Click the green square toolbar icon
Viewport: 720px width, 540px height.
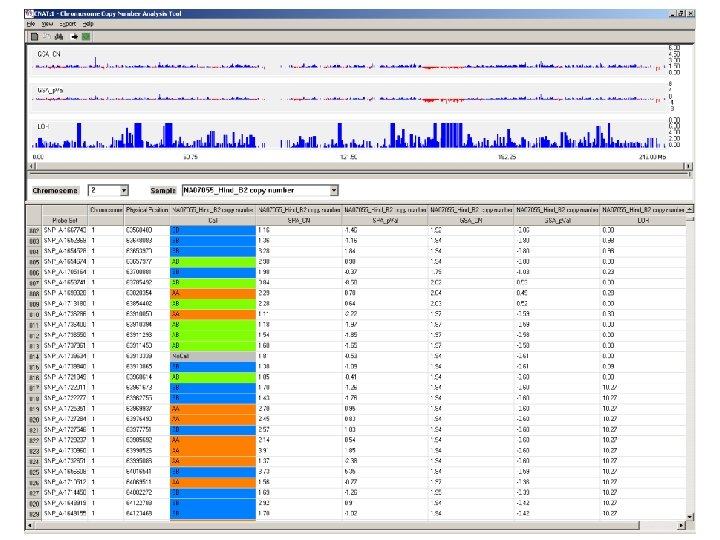click(x=86, y=36)
